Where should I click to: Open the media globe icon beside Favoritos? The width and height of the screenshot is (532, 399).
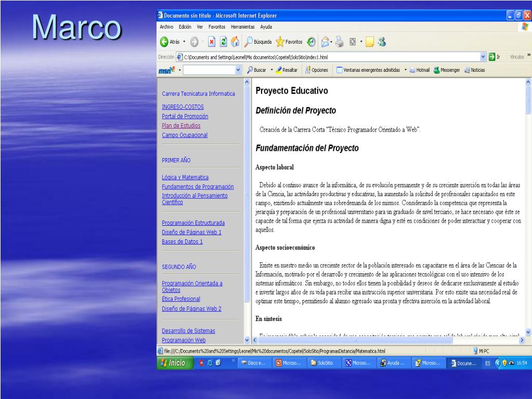click(311, 42)
